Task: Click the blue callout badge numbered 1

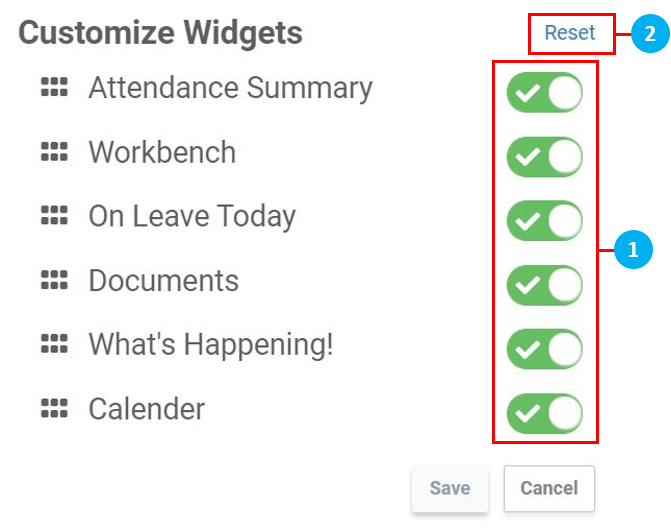Action: click(631, 248)
